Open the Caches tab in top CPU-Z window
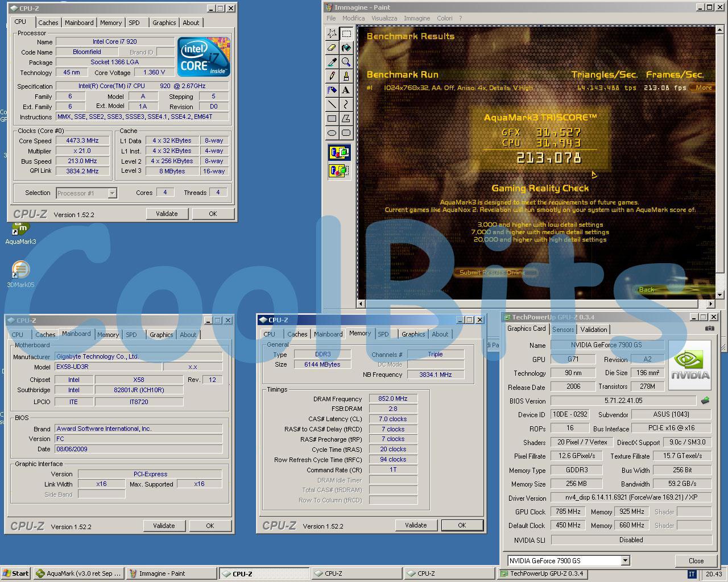This screenshot has height=582, width=728. tap(48, 23)
